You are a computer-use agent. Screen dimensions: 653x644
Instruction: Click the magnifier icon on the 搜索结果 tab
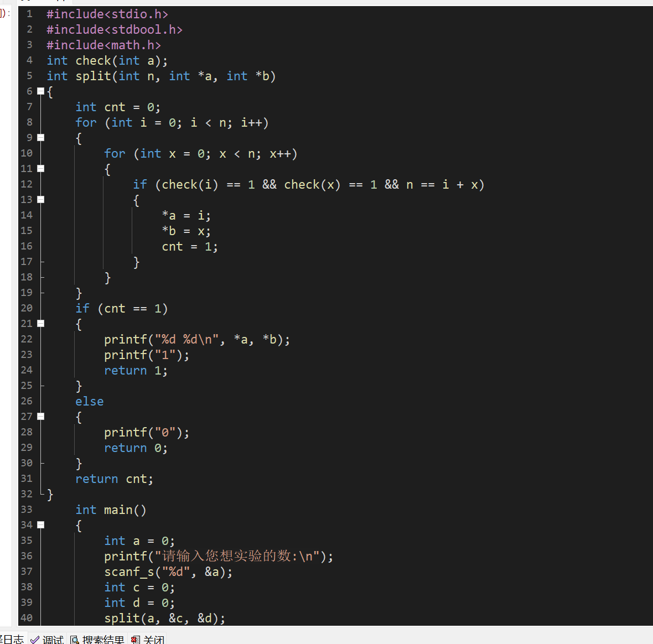(x=75, y=640)
